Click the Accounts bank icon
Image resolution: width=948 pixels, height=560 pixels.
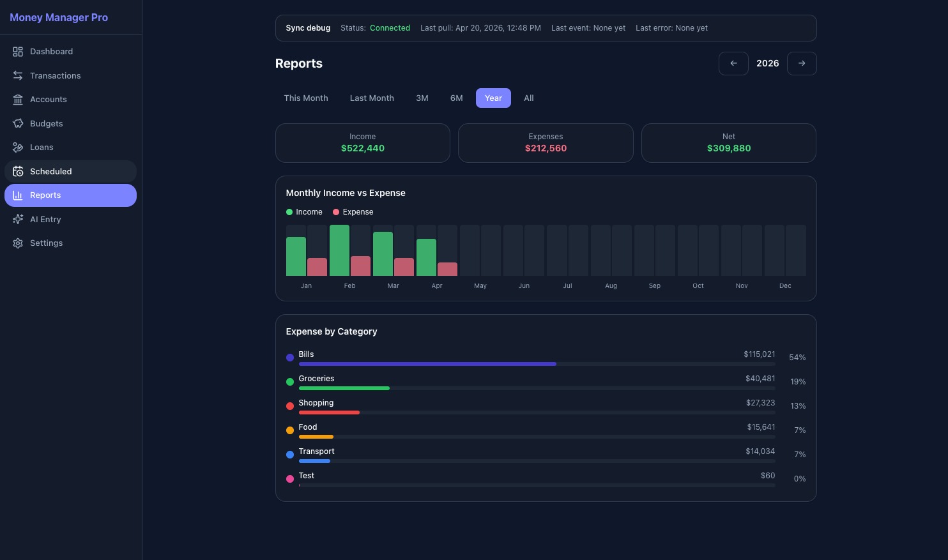[x=18, y=100]
